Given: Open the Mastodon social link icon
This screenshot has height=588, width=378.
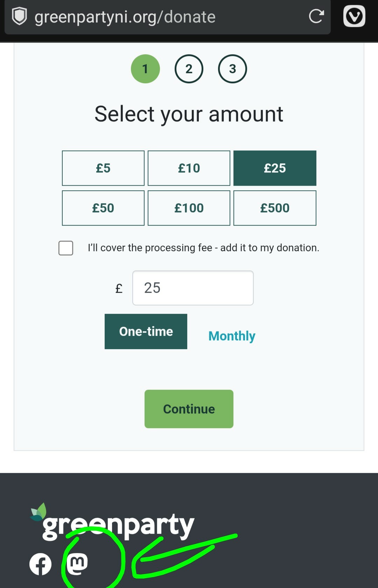Looking at the screenshot, I should click(77, 564).
